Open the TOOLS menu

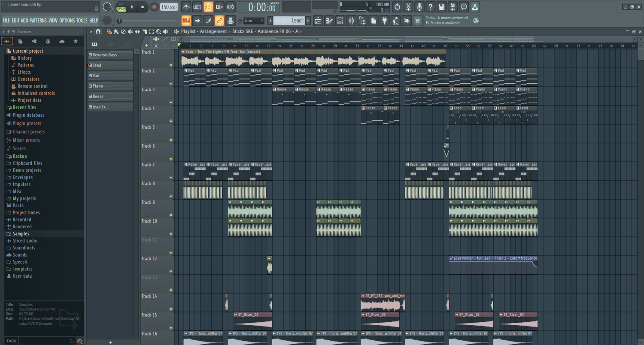click(82, 21)
